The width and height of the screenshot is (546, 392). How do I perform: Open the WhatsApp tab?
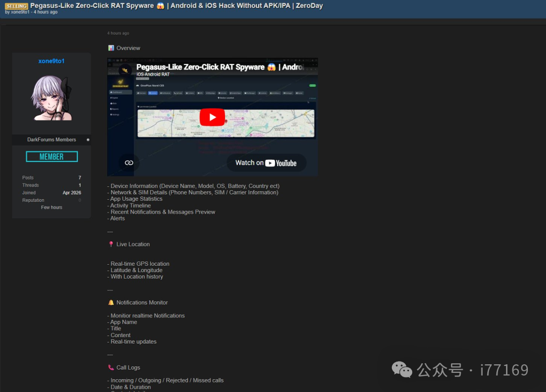[x=211, y=93]
